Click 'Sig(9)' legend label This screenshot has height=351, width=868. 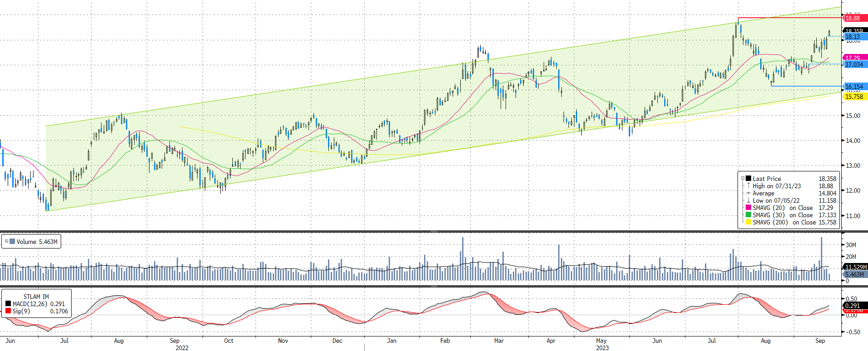point(21,311)
